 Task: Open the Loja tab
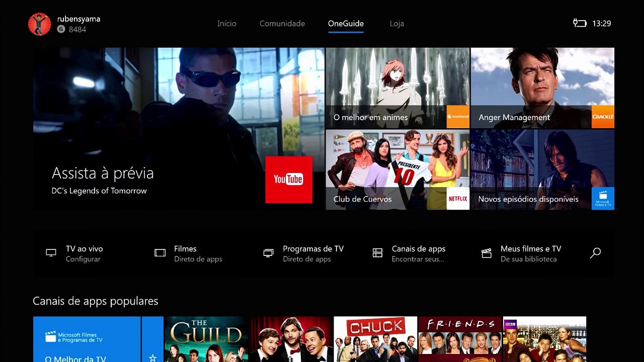[x=397, y=24]
